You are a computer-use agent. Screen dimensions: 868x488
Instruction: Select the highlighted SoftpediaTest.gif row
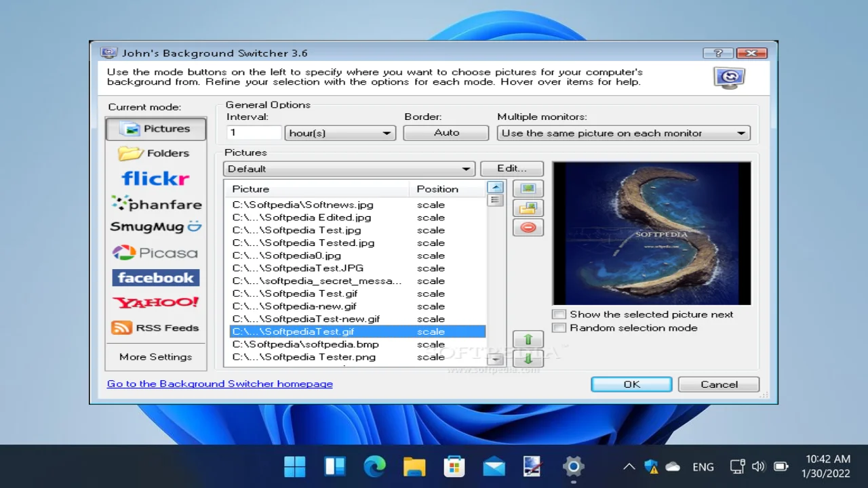click(x=357, y=331)
